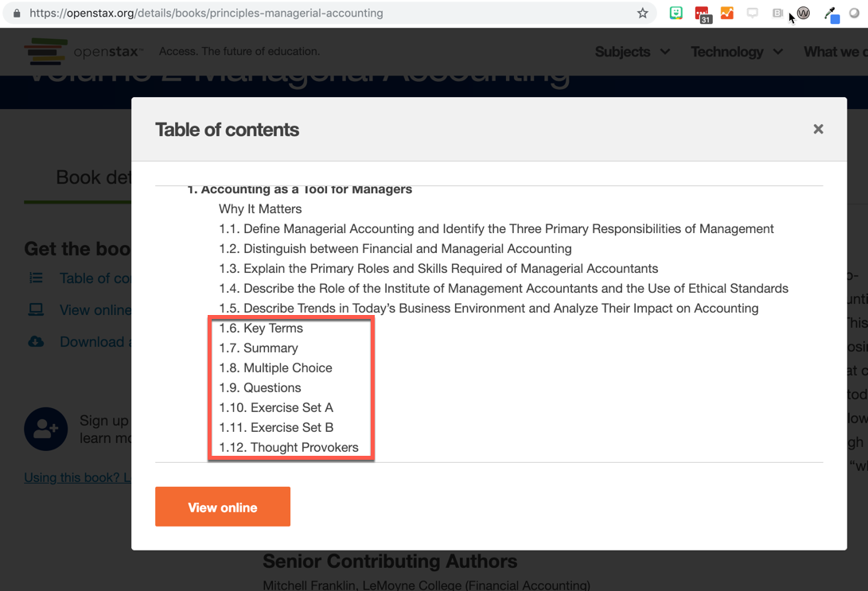Open the Subjects dropdown menu
Screen dimensions: 868x591
pos(633,51)
